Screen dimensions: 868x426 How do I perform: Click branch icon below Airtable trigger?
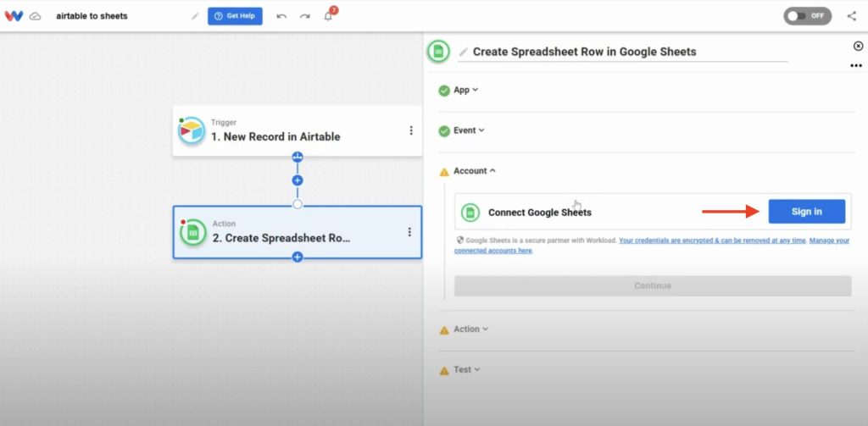[x=298, y=158]
